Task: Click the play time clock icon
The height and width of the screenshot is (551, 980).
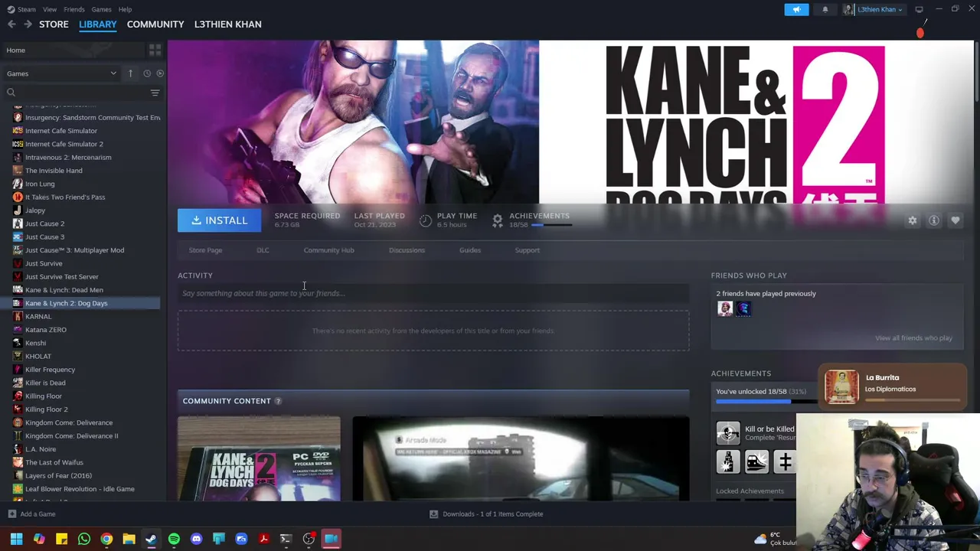Action: point(426,220)
